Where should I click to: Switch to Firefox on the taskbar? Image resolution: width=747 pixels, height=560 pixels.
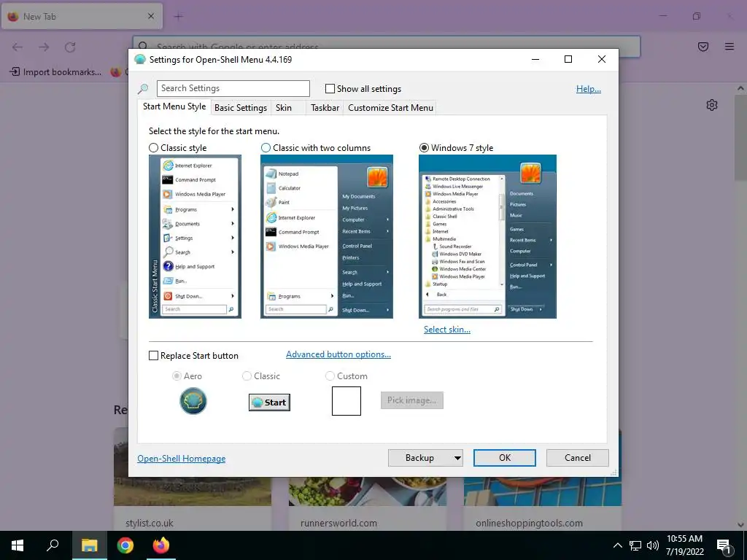pyautogui.click(x=161, y=545)
